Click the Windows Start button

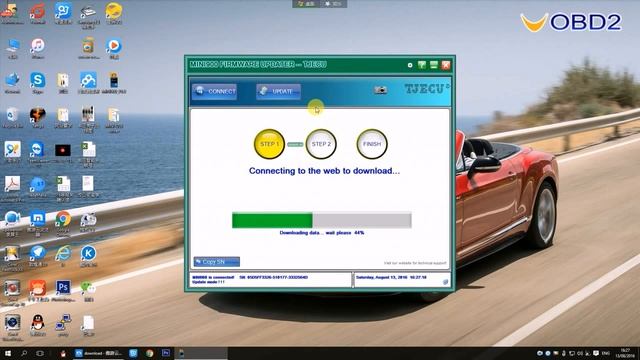[x=7, y=353]
